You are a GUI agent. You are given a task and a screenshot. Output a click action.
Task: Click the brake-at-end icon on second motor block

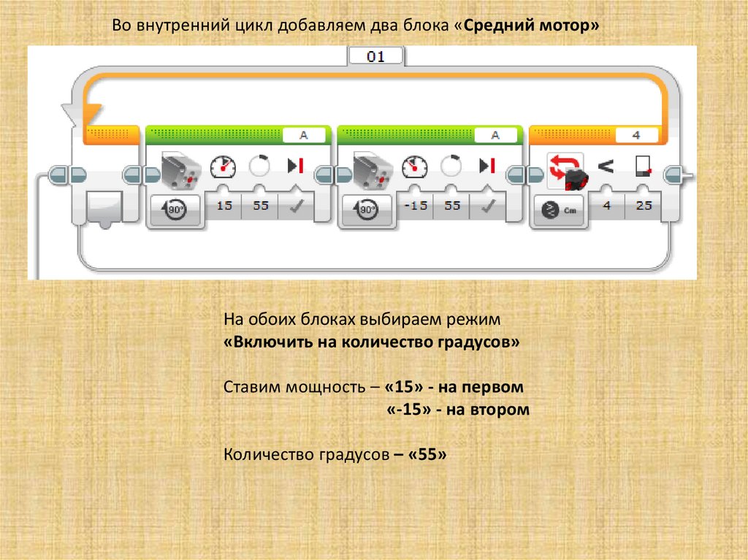coord(486,167)
